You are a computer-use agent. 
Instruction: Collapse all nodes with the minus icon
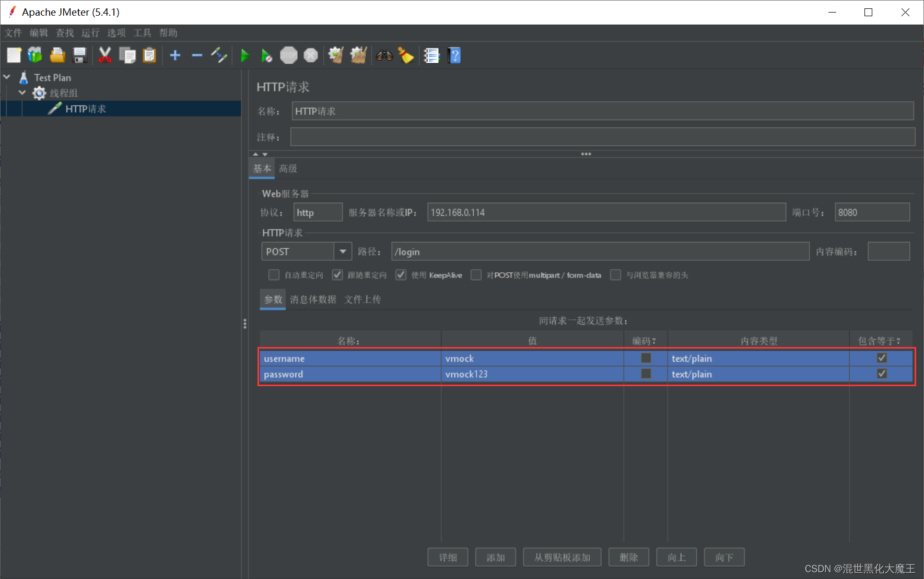(x=197, y=55)
